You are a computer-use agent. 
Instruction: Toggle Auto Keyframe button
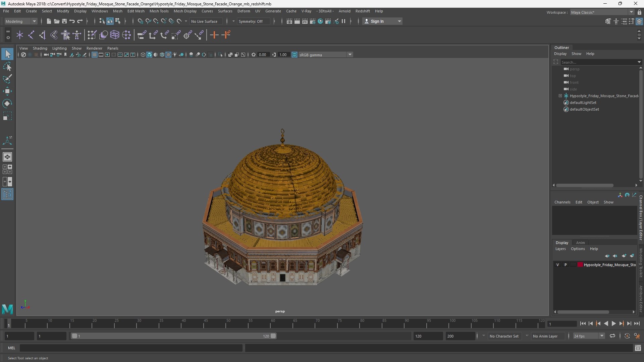click(627, 336)
